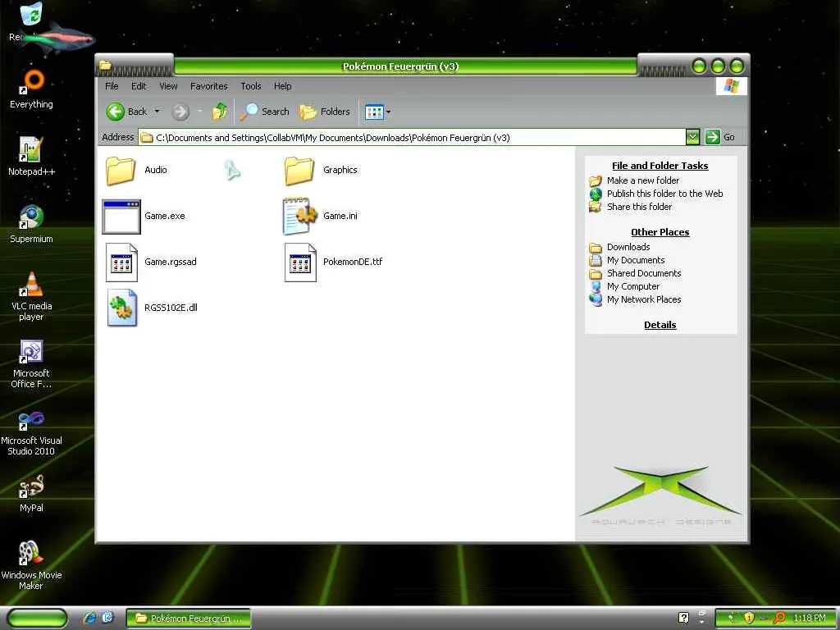Select the Game.exe file name text

point(165,216)
